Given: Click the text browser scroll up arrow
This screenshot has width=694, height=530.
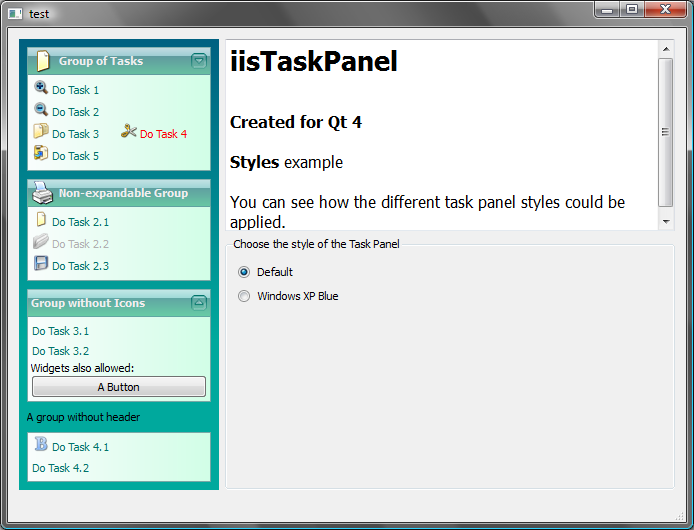Looking at the screenshot, I should pos(666,49).
